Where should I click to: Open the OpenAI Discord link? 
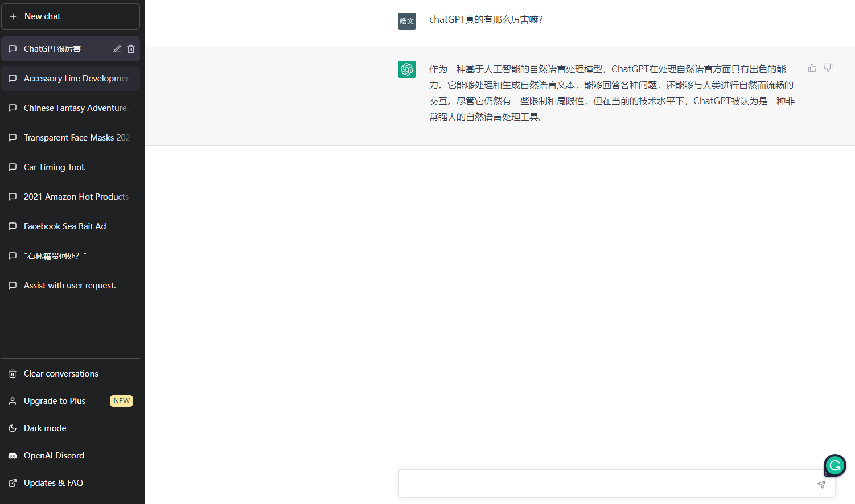click(71, 456)
